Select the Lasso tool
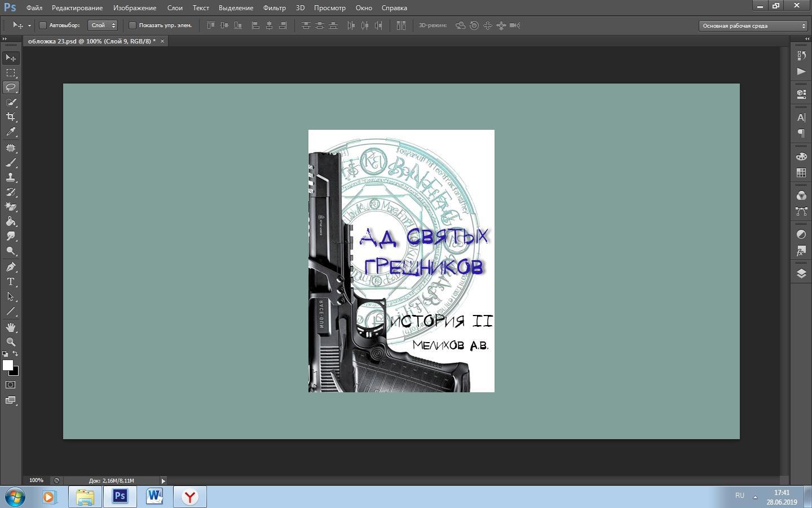 coord(11,87)
